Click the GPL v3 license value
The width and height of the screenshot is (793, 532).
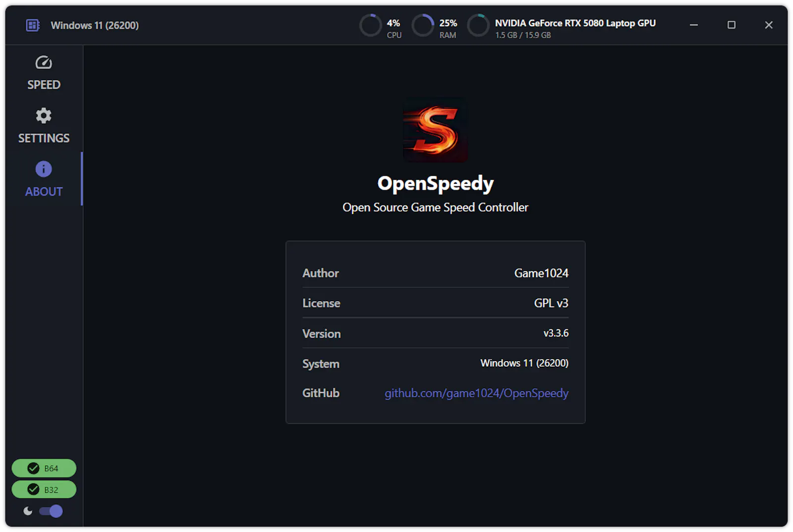point(551,303)
